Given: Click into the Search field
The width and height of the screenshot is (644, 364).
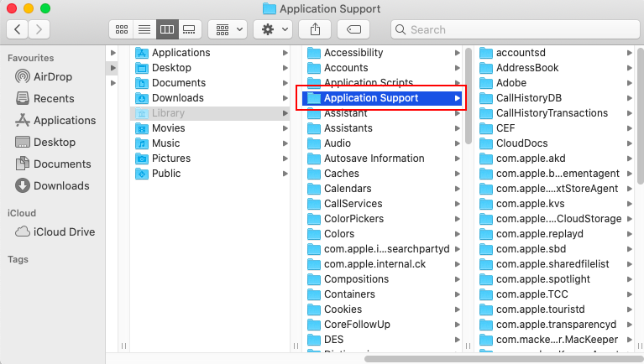Looking at the screenshot, I should click(515, 29).
